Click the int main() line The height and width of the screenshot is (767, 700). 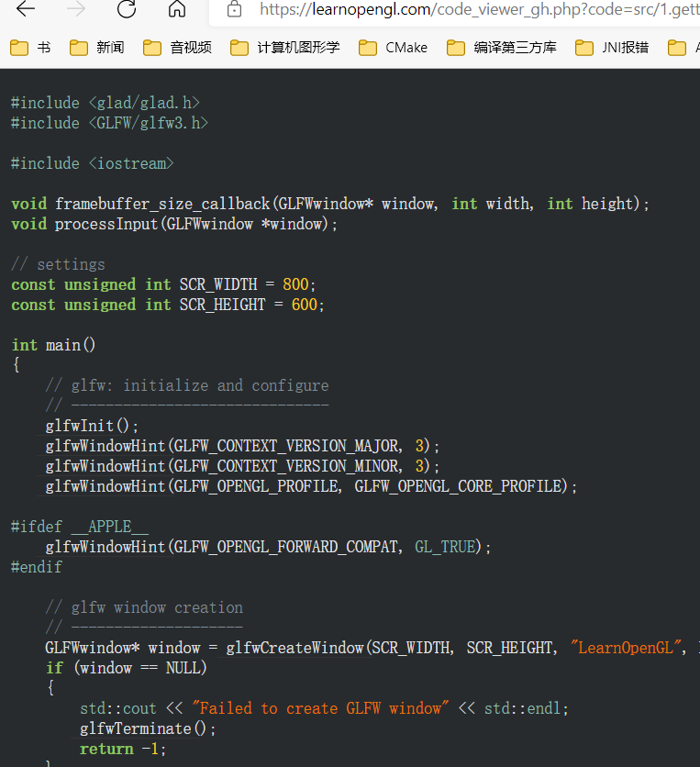54,345
